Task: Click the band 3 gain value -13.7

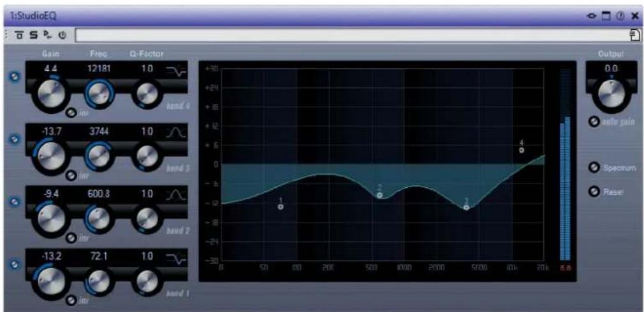Action: point(50,132)
